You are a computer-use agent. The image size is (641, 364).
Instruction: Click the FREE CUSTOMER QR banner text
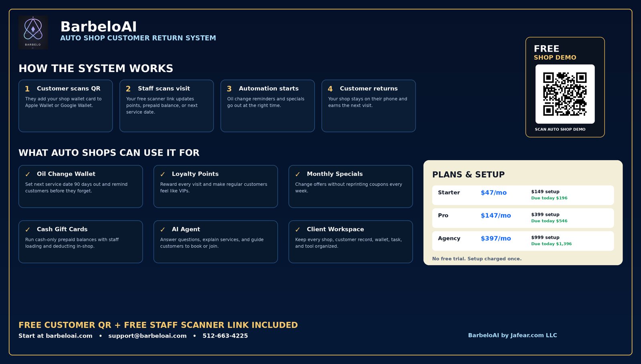(x=158, y=325)
